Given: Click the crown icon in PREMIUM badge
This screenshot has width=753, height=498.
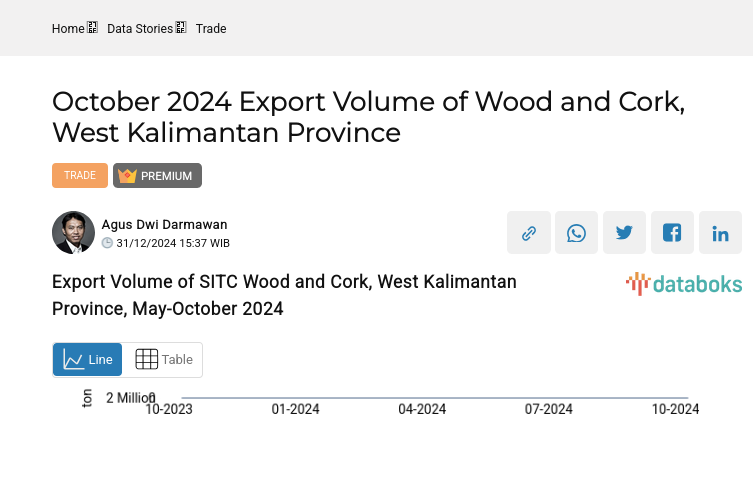Looking at the screenshot, I should point(127,176).
